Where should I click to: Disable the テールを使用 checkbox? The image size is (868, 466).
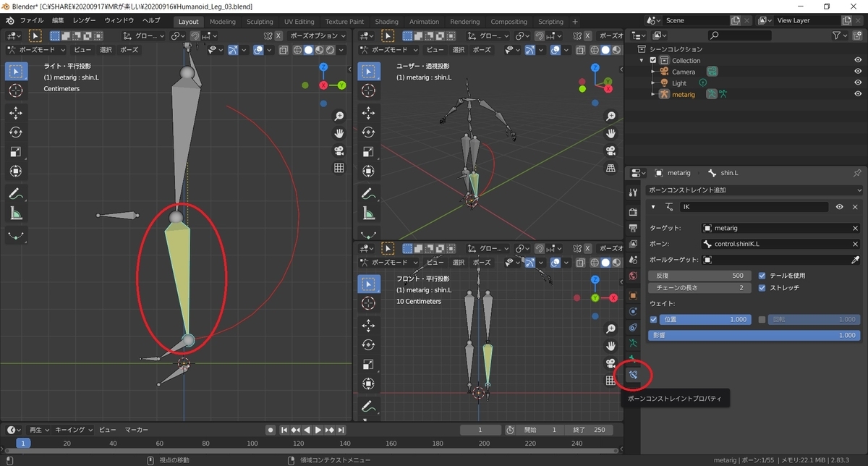pyautogui.click(x=762, y=276)
